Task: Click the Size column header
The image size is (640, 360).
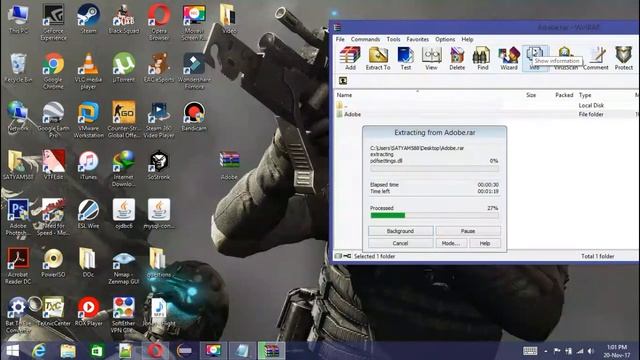Action: point(531,95)
